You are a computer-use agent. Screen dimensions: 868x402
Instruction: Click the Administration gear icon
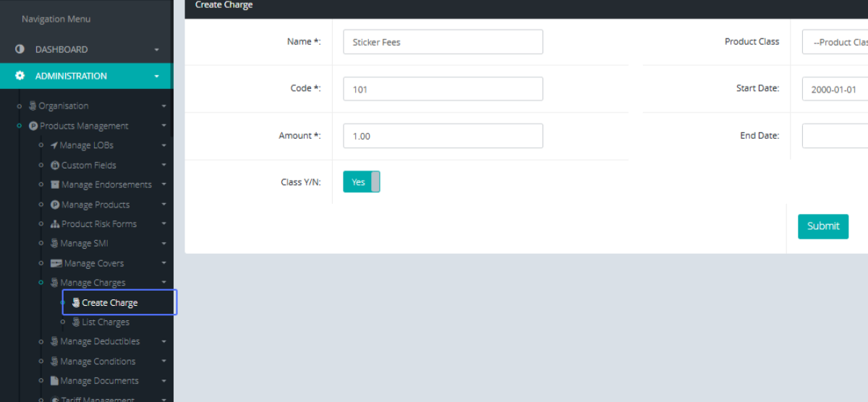pyautogui.click(x=20, y=76)
